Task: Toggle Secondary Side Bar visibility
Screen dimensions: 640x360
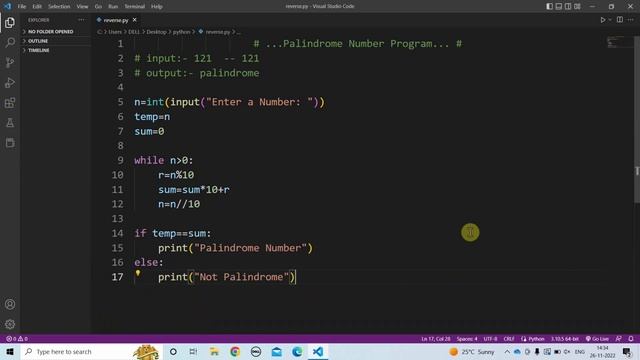Action: pyautogui.click(x=568, y=6)
